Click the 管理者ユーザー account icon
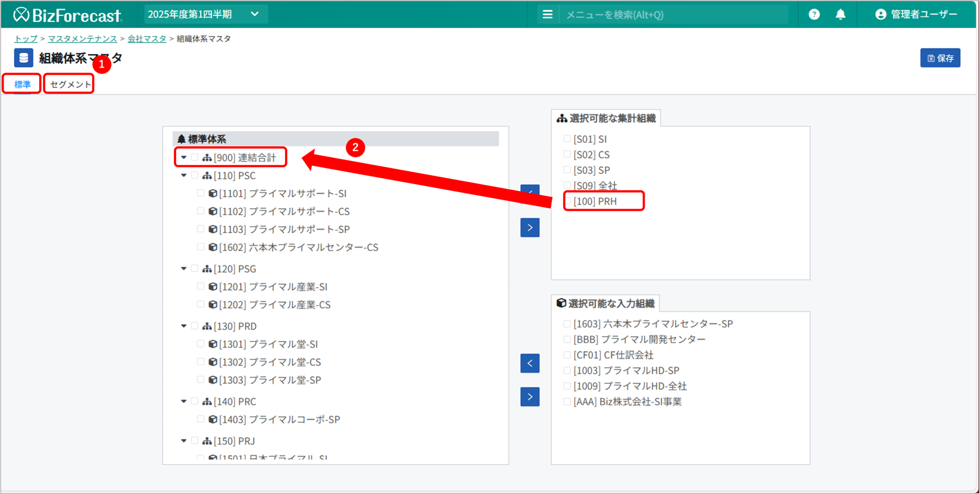 (880, 15)
